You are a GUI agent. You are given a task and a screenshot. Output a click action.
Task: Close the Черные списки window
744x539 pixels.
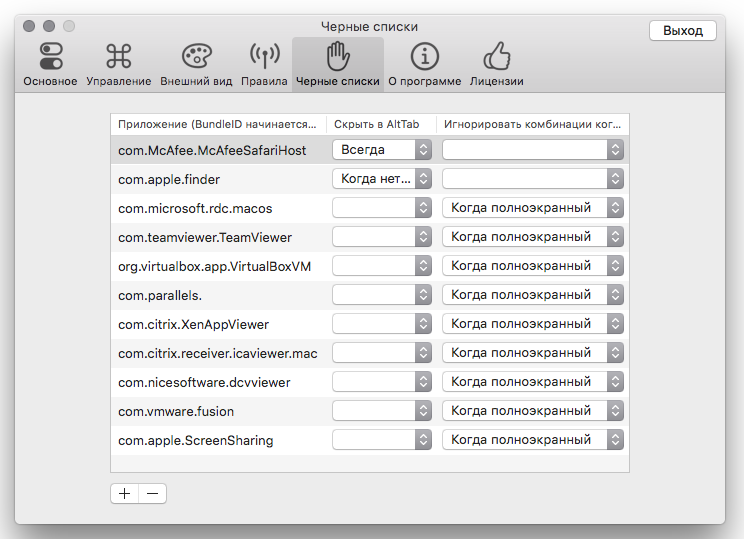tap(29, 26)
